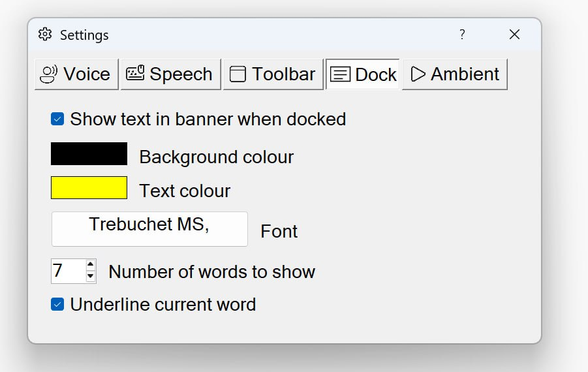Screen dimensions: 588x372
Task: Click the question mark help button
Action: point(462,35)
